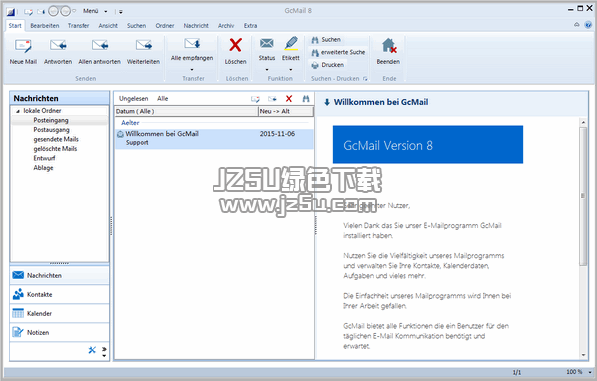The height and width of the screenshot is (381, 597).
Task: Collapse the ribbon with the up arrow
Action: [577, 25]
